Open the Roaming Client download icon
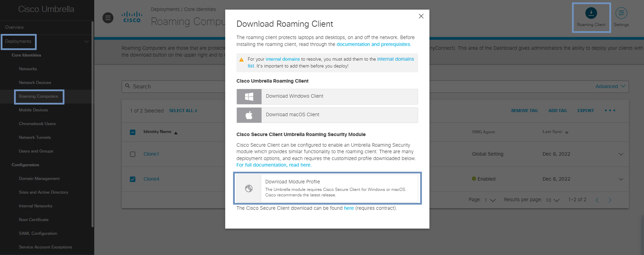Screen dimensions: 644x255 coord(591,13)
